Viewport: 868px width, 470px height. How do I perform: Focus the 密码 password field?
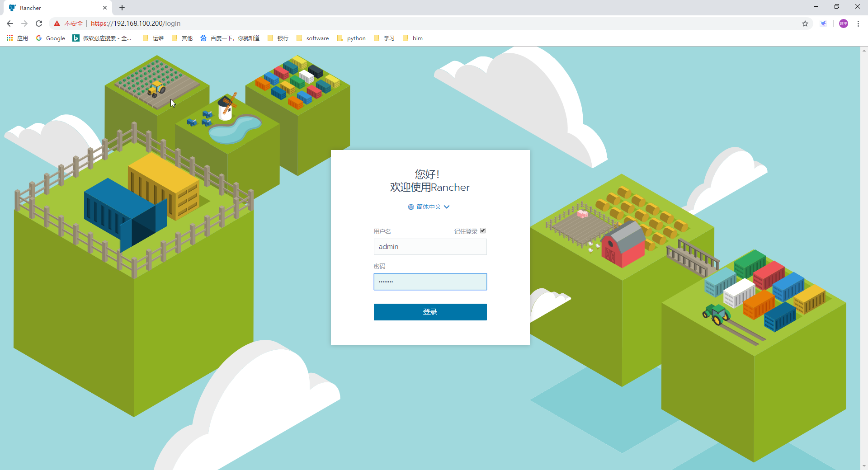430,282
